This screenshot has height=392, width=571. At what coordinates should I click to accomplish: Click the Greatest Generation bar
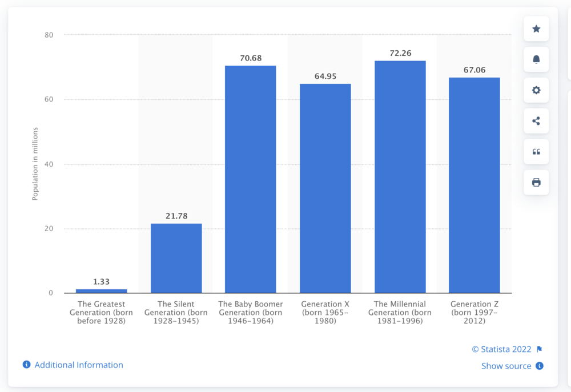pos(101,291)
